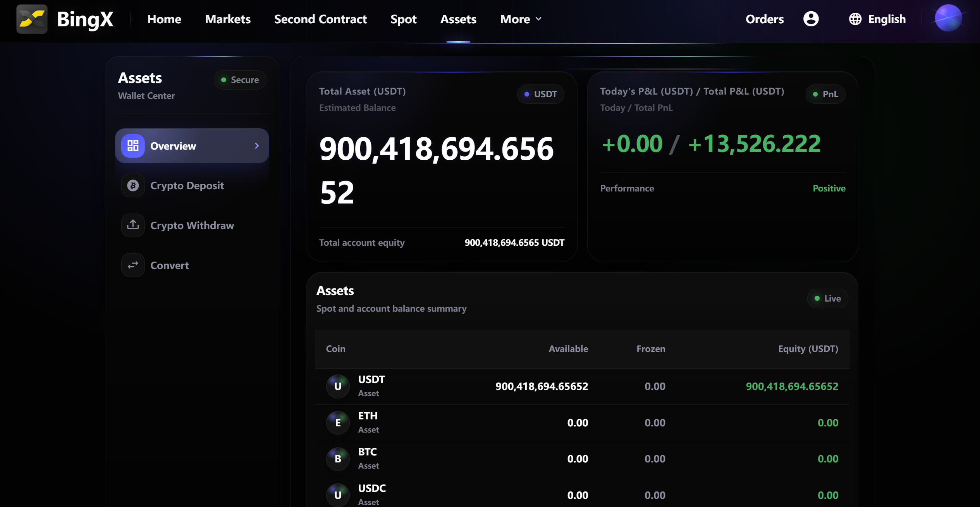This screenshot has height=507, width=980.
Task: Click the BTC frozen value 0.00
Action: tap(655, 459)
